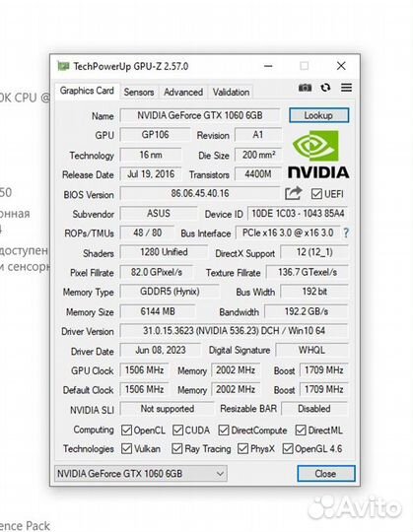This screenshot has width=413, height=532.
Task: Click the Lookup button
Action: 318,115
